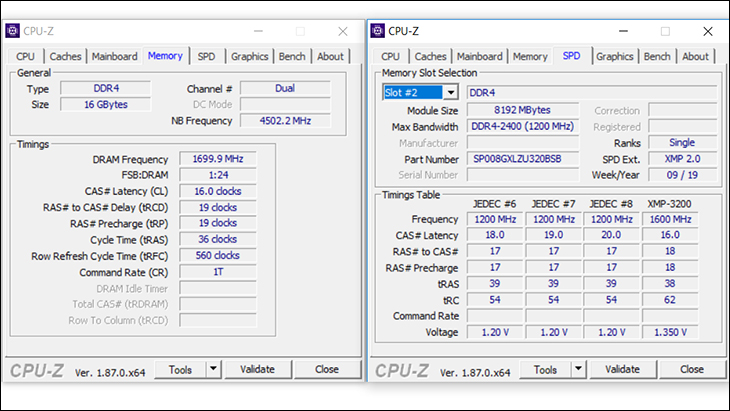Viewport: 730px width, 411px height.
Task: Click CPU-Z app icon in left window title bar
Action: (13, 31)
